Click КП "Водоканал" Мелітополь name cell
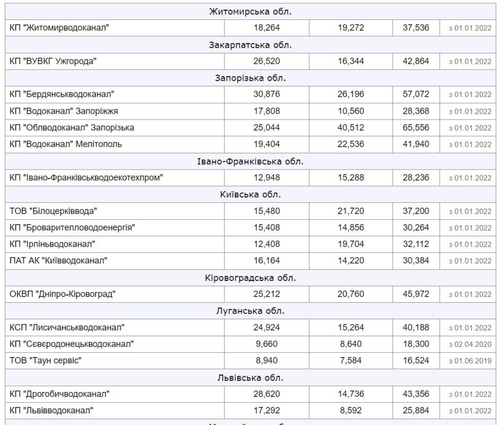Image resolution: width=504 pixels, height=425 pixels. (x=66, y=144)
